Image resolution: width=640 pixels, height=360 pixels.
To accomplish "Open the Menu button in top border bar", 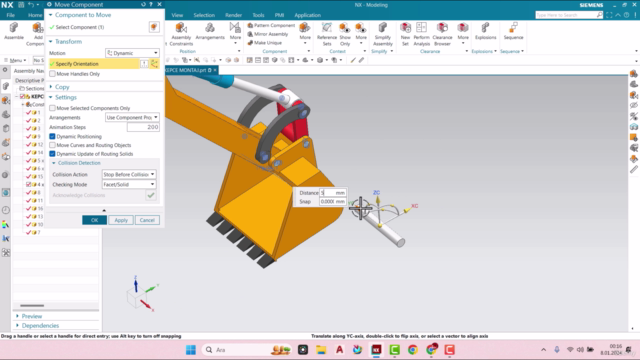I will click(x=16, y=60).
